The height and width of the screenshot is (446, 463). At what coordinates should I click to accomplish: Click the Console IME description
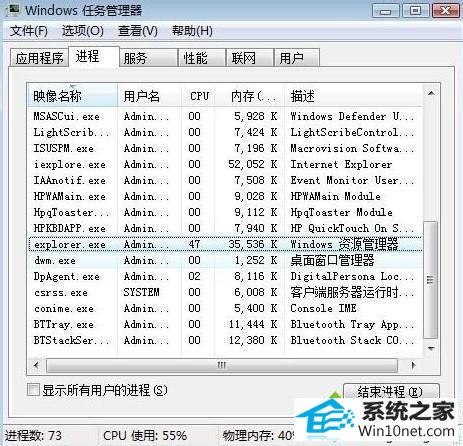tap(323, 308)
